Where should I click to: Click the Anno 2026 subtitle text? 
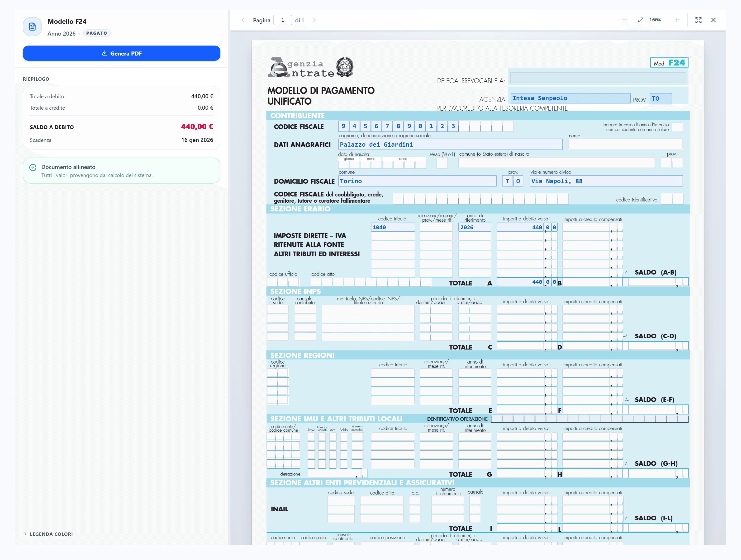tap(62, 33)
